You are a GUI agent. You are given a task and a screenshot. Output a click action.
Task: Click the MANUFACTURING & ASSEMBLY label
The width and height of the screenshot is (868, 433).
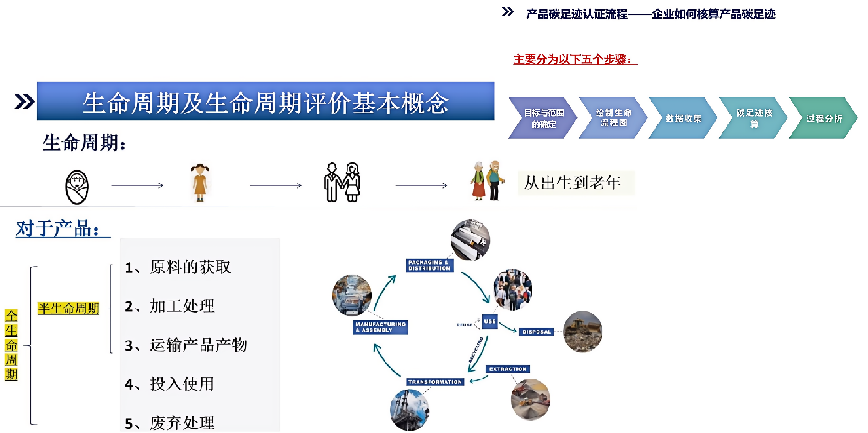[380, 327]
